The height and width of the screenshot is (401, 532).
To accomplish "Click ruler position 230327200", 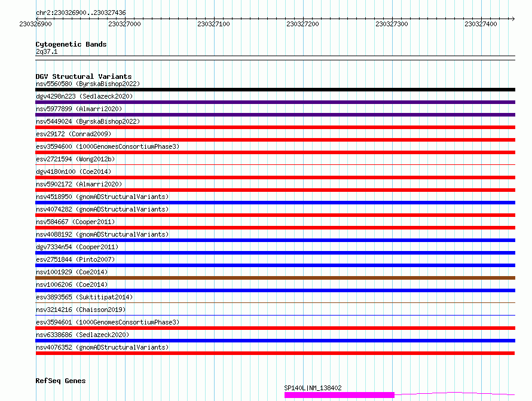I will [x=302, y=24].
